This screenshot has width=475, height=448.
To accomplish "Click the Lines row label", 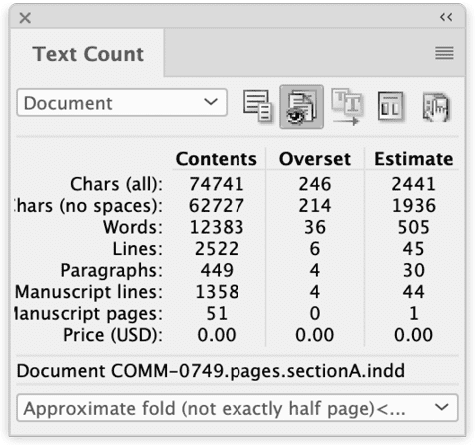I will click(x=137, y=249).
